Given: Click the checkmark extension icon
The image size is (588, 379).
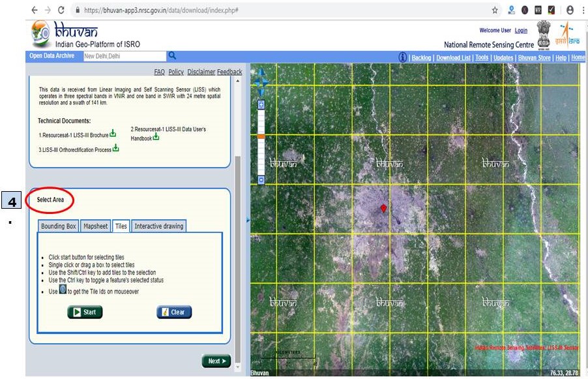Looking at the screenshot, I should (551, 10).
